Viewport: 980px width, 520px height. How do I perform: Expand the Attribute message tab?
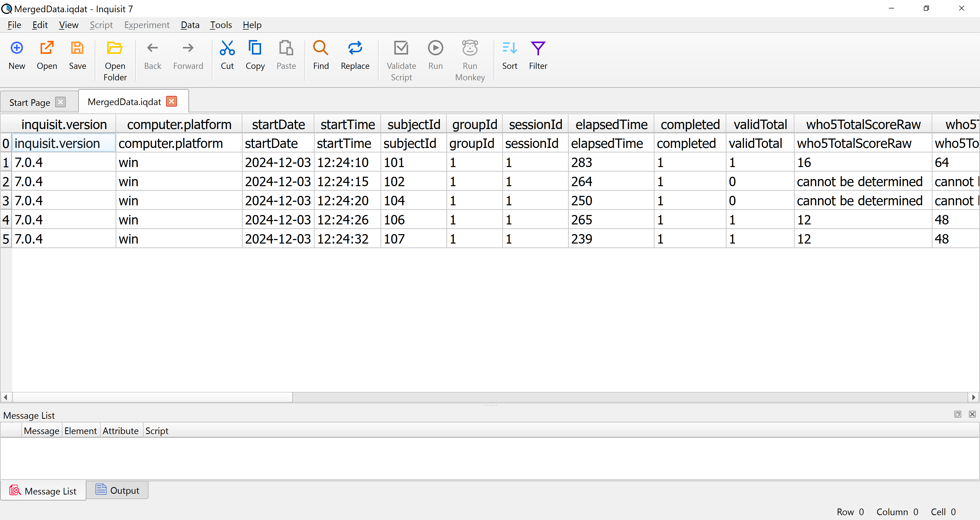pos(120,430)
